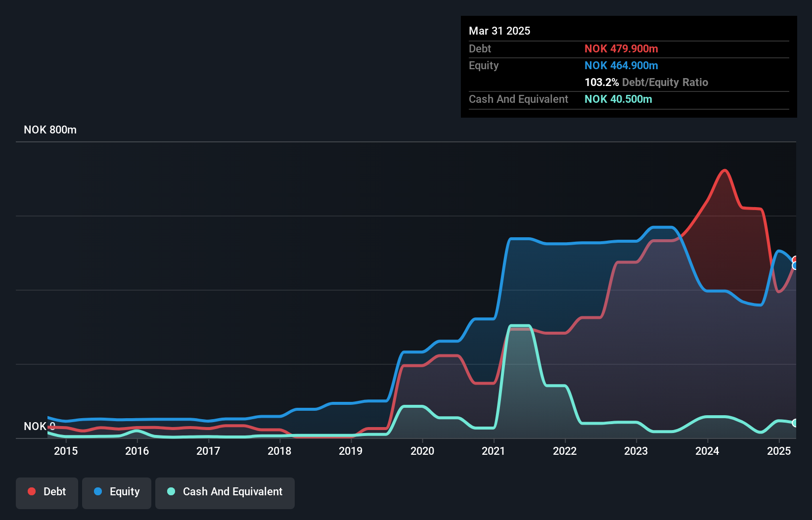Image resolution: width=812 pixels, height=520 pixels.
Task: Click the 103.2% Debt/Equity Ratio text
Action: 646,82
